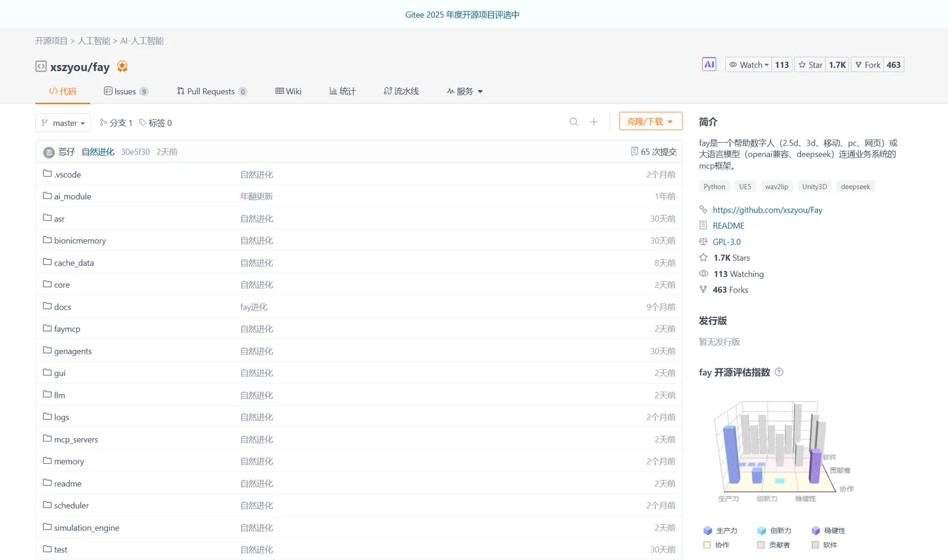Star the repository
948x560 pixels.
point(811,64)
